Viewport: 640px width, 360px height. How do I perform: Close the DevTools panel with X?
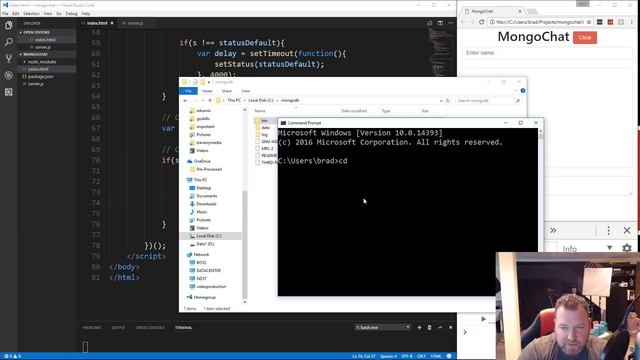click(627, 231)
